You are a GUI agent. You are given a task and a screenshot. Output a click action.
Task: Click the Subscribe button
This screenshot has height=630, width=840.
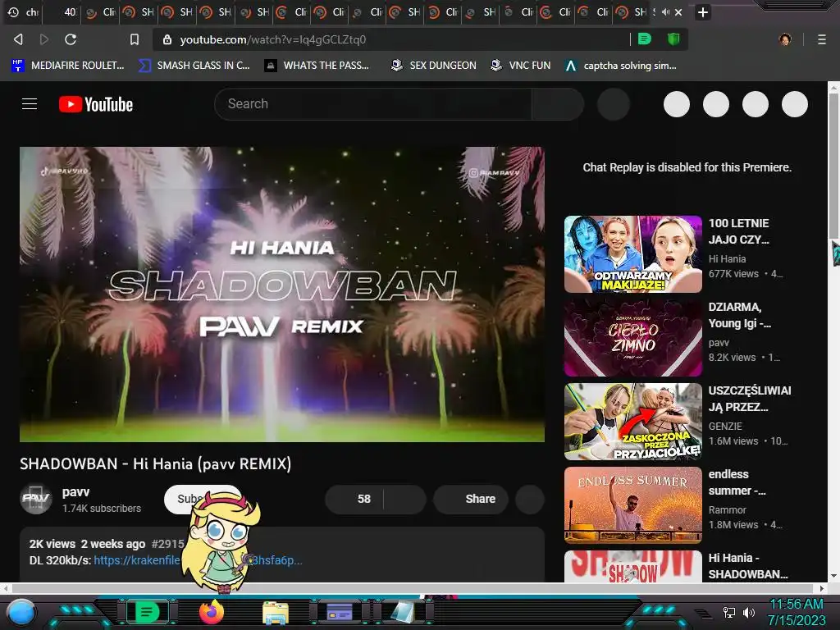pos(203,499)
